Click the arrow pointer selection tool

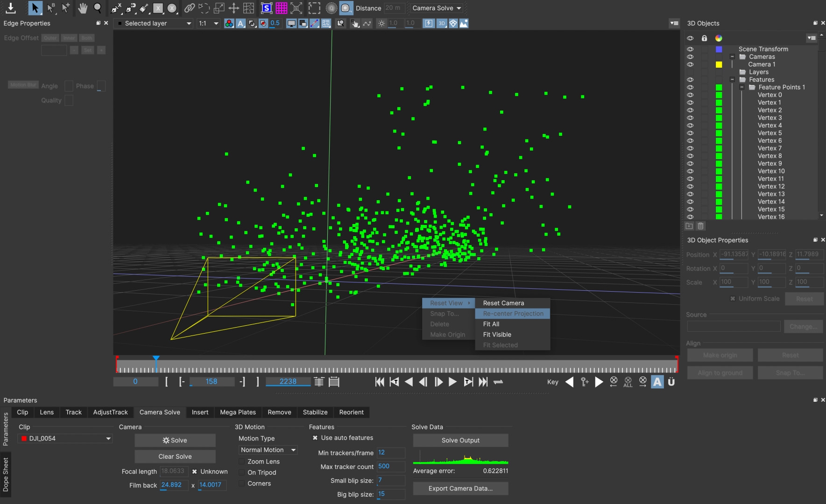click(x=35, y=8)
